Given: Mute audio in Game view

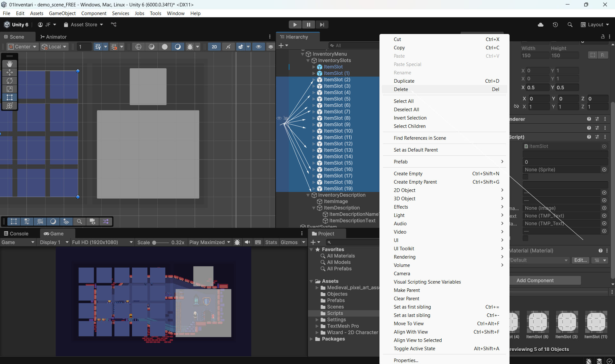Looking at the screenshot, I should click(247, 242).
